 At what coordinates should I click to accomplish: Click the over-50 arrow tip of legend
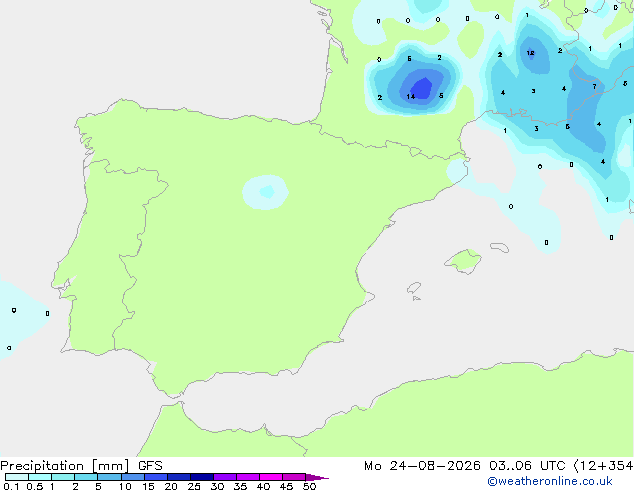point(317,477)
